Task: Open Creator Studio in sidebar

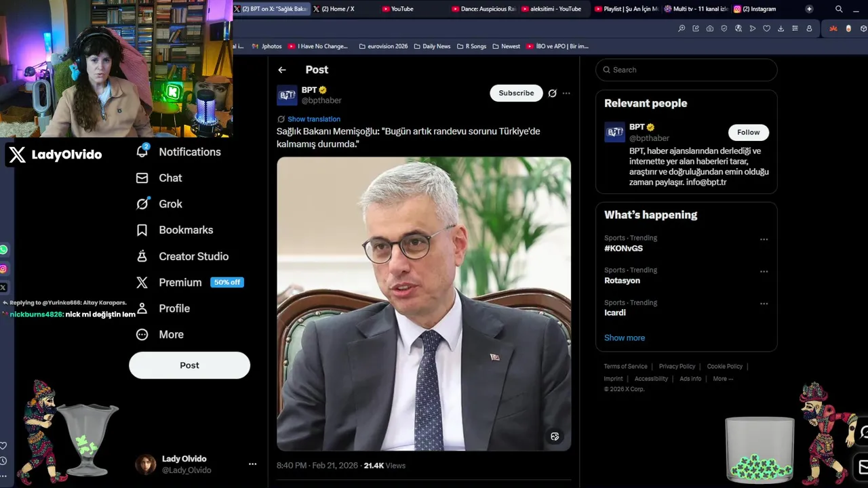Action: pos(182,256)
